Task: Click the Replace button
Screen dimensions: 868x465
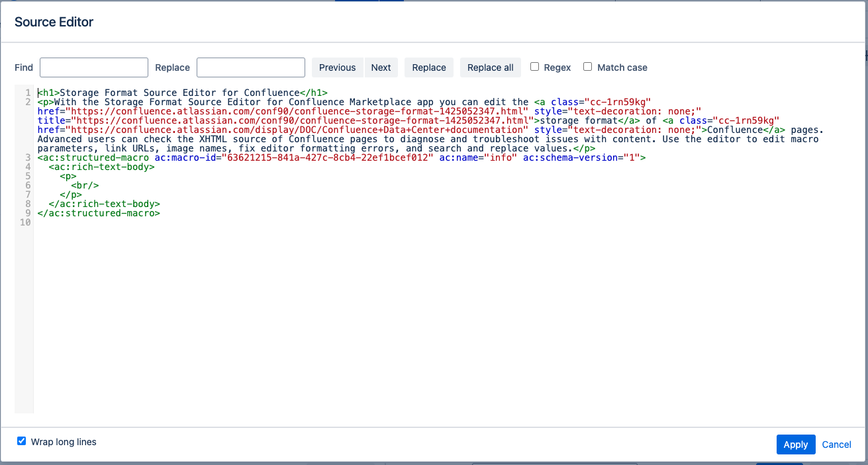Action: coord(429,67)
